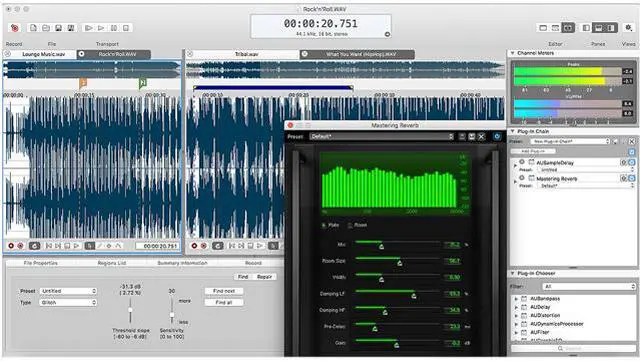This screenshot has width=640, height=361.
Task: Click the Pause button in Transport toolbar
Action: pos(114,28)
